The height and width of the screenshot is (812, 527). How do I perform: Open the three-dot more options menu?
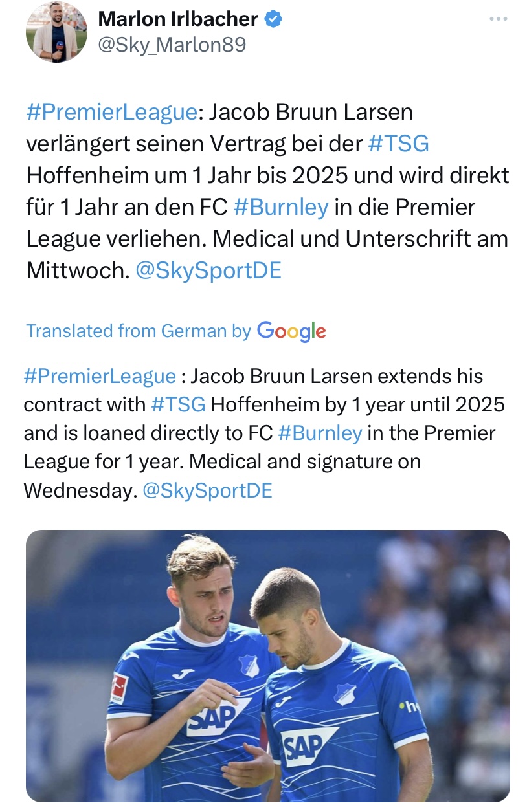(498, 19)
